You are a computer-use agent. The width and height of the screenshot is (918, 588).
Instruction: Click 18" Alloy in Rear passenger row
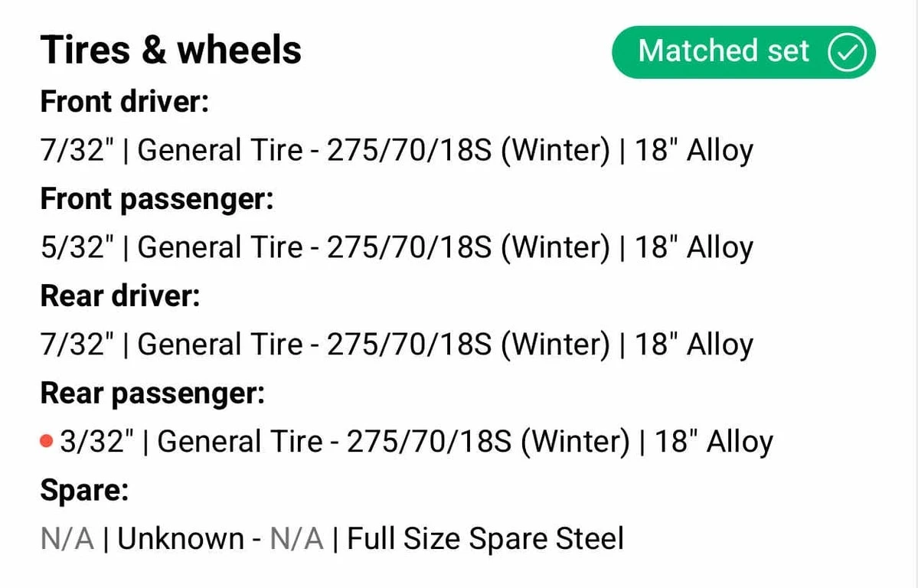(x=714, y=442)
